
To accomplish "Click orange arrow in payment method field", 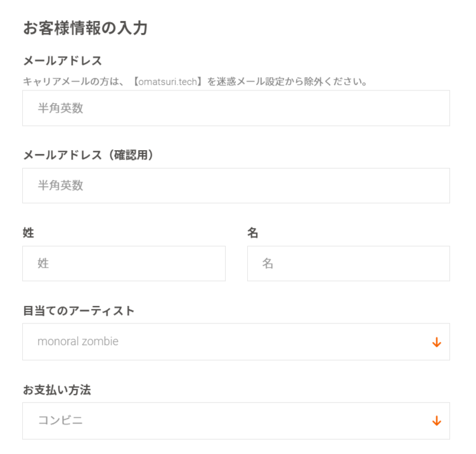I will click(x=436, y=421).
